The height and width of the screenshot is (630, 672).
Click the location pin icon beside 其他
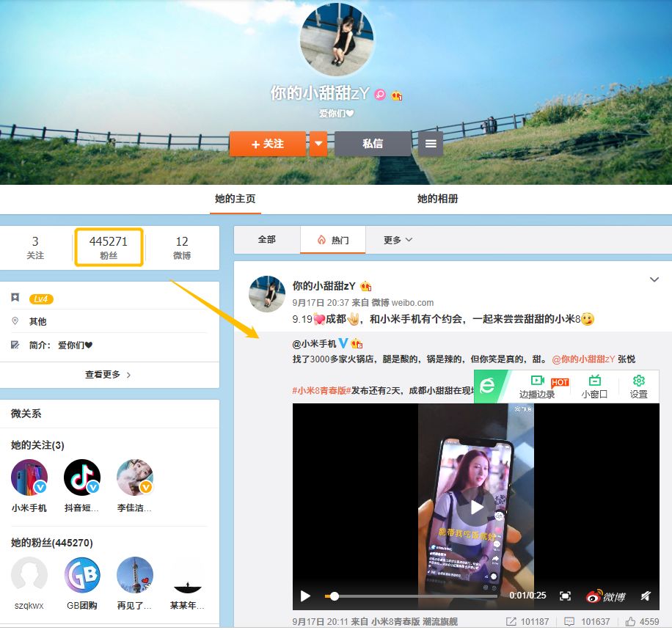[x=15, y=321]
